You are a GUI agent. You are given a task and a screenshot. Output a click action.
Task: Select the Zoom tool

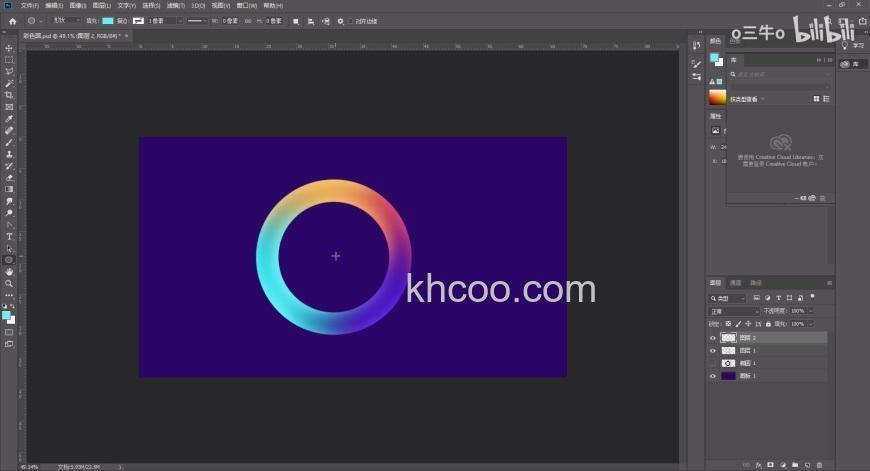pos(9,283)
